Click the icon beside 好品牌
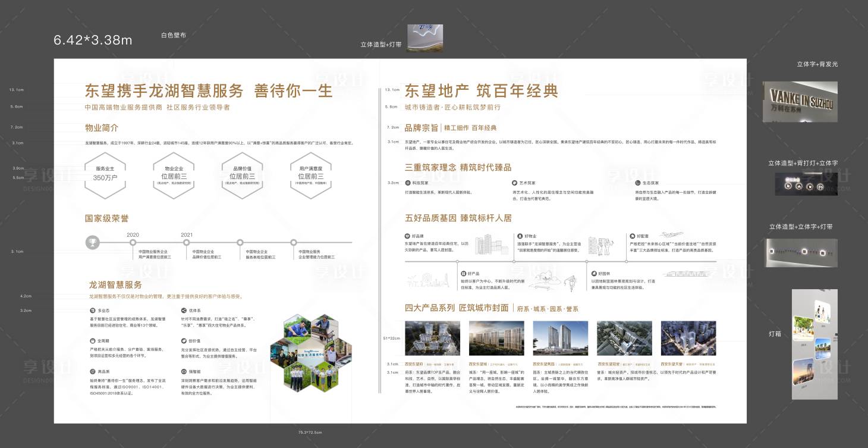 pyautogui.click(x=408, y=236)
